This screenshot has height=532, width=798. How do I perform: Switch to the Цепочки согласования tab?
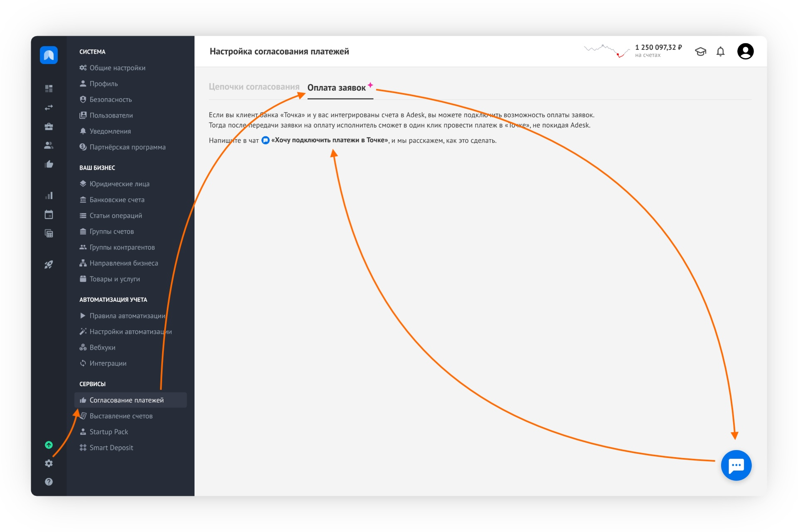pos(254,87)
